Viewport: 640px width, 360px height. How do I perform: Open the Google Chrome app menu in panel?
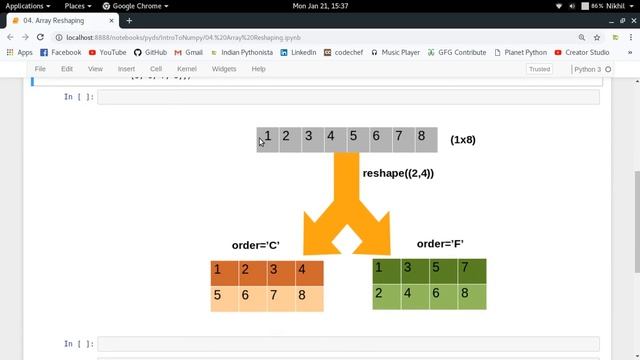135,6
